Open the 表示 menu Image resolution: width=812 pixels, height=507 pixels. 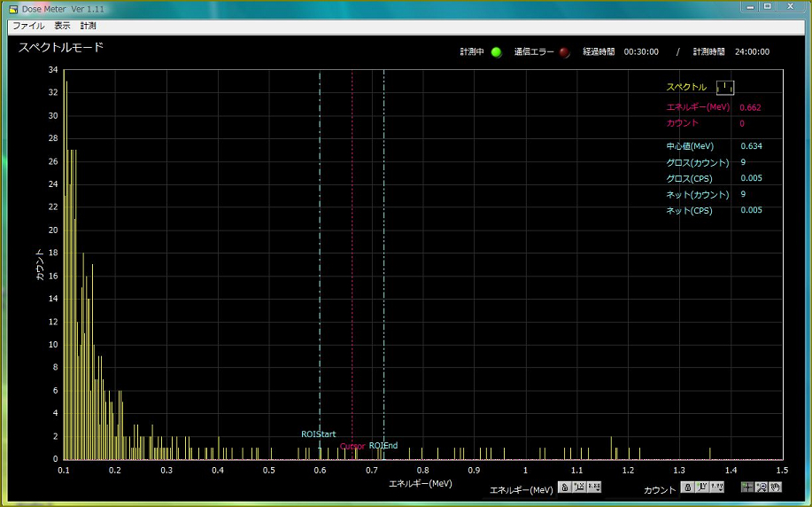(62, 26)
